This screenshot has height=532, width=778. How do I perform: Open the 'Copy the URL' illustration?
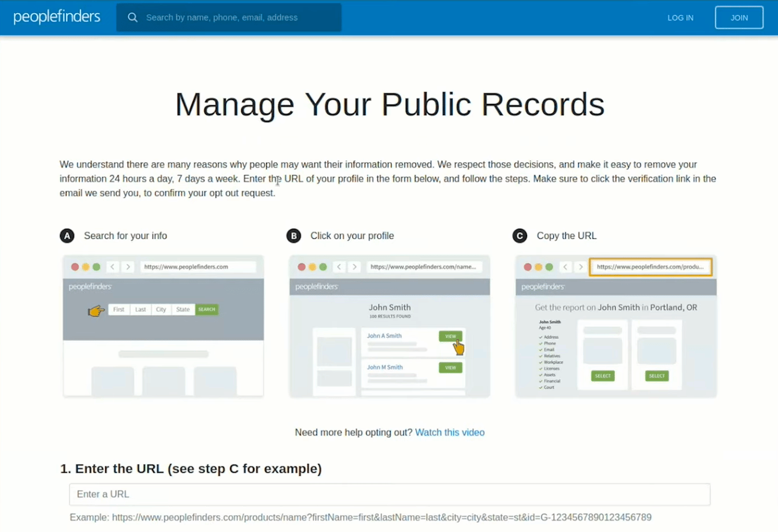tap(616, 326)
